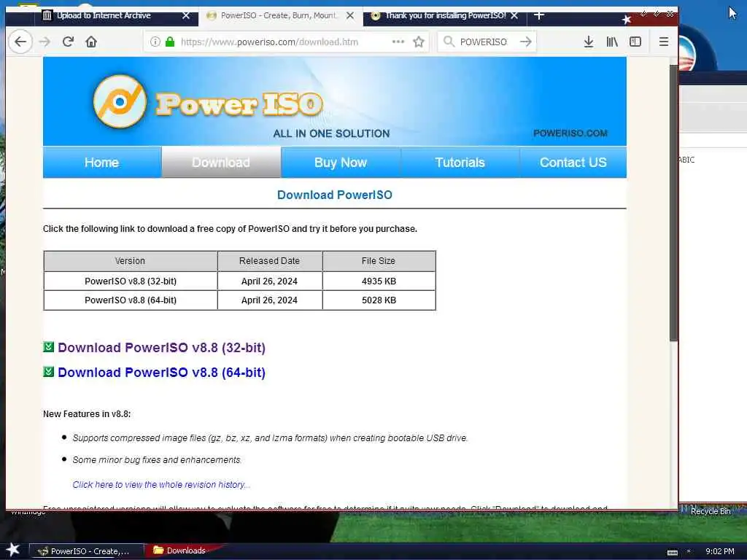
Task: Click PowerISO v8.8 (64-bit) table cell
Action: pos(131,300)
